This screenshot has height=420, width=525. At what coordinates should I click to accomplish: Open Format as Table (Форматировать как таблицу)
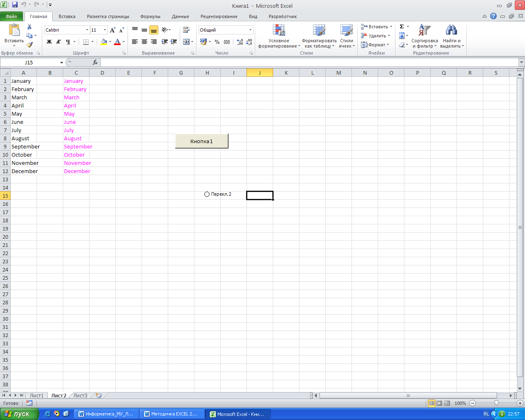pyautogui.click(x=319, y=36)
